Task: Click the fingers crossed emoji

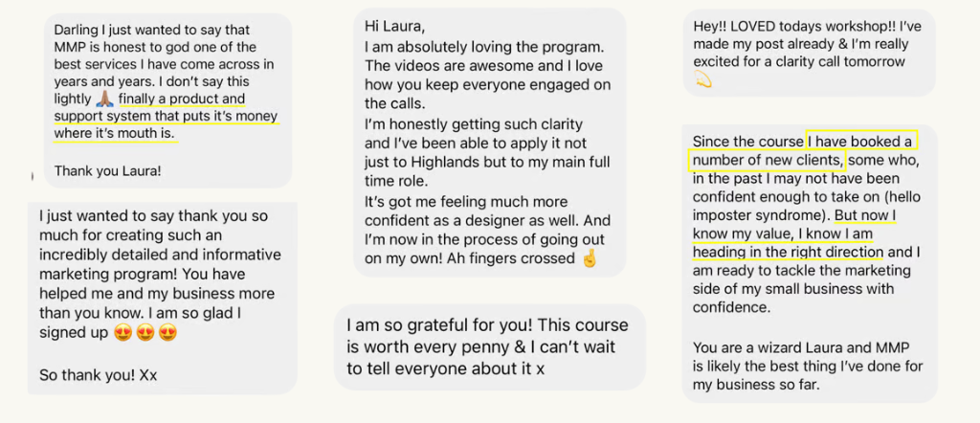Action: (590, 257)
